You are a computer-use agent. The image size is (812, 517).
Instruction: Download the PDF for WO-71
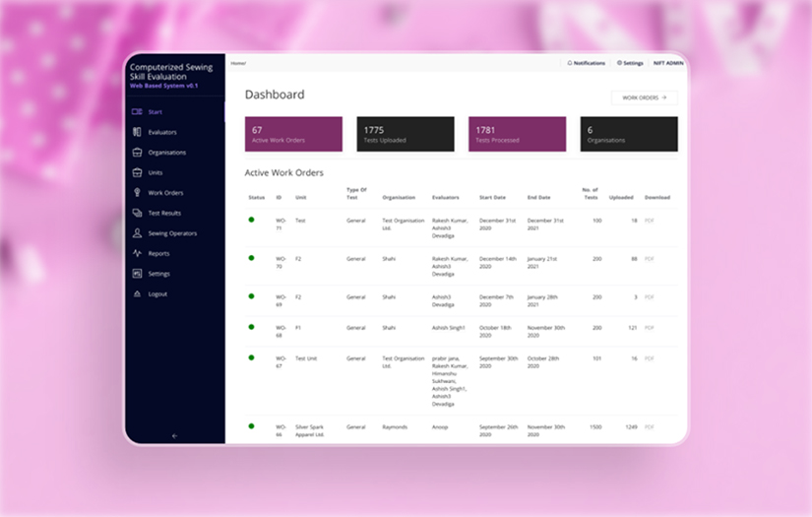click(650, 221)
